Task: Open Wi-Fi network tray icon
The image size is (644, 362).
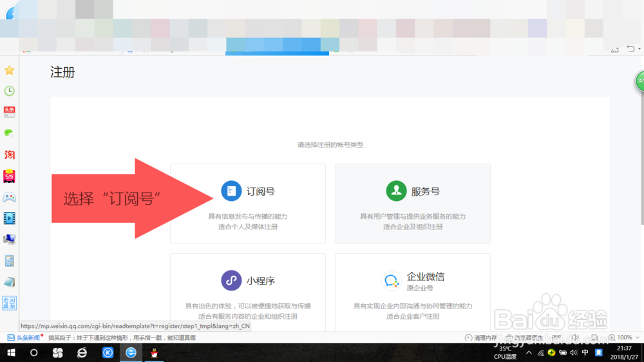Action: coord(540,353)
